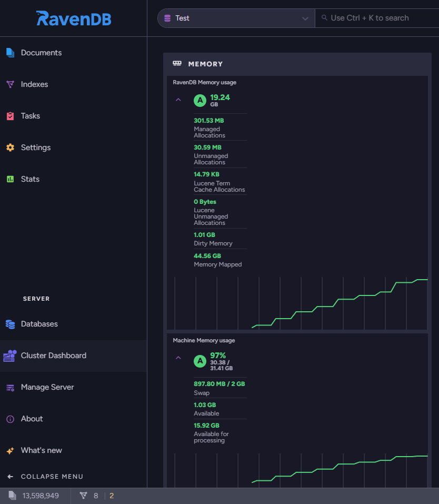Click the stale indexes count 2
The image size is (439, 504).
click(112, 496)
